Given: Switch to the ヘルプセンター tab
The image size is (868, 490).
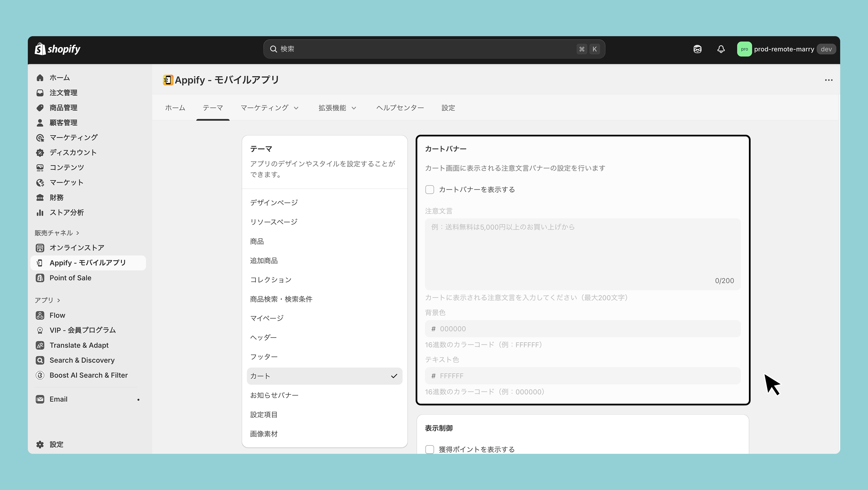Looking at the screenshot, I should coord(400,108).
